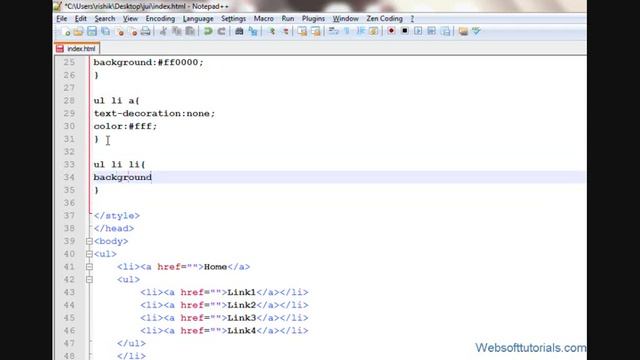Zoom out toolbar icon
Viewport: 640px width, 360px height.
click(x=285, y=31)
